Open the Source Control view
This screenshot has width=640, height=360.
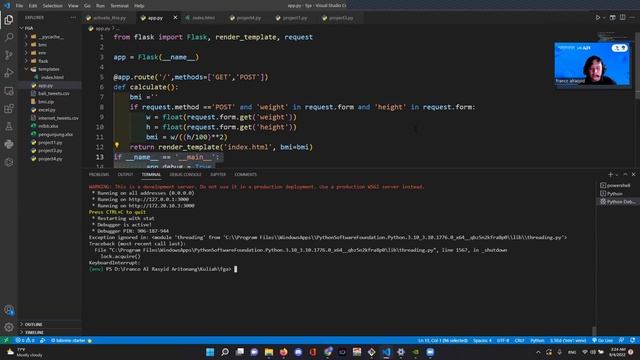9,55
